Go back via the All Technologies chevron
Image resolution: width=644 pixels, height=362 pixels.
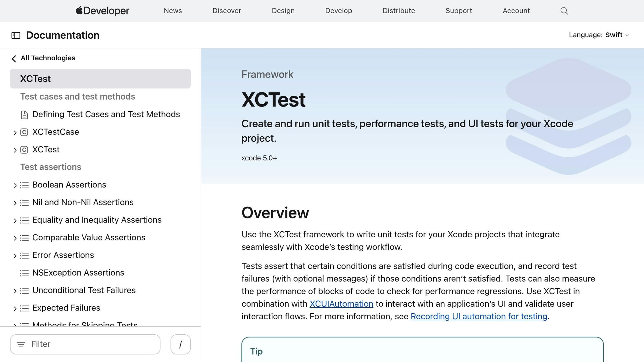14,58
